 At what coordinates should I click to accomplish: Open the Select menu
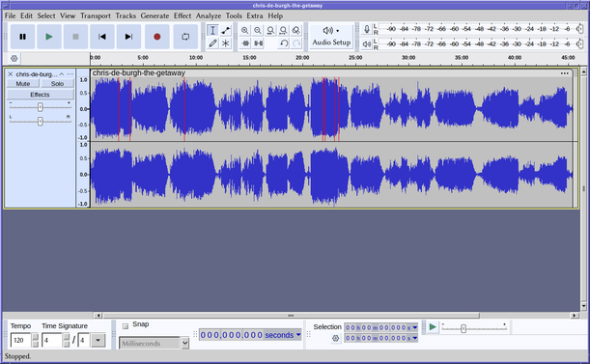pos(46,15)
